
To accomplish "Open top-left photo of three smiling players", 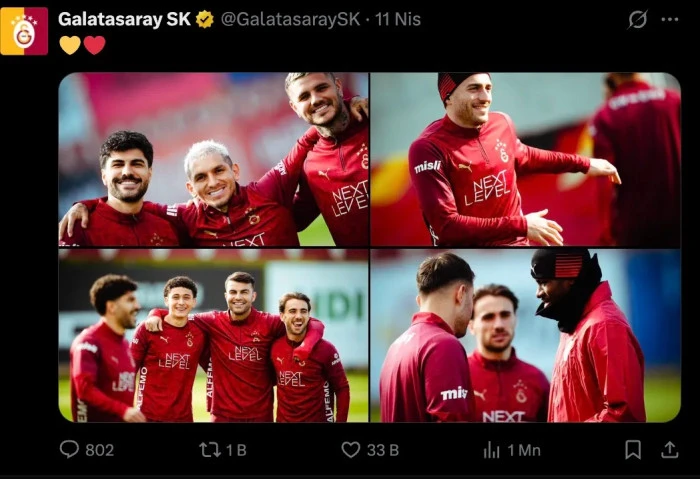I will tap(213, 159).
